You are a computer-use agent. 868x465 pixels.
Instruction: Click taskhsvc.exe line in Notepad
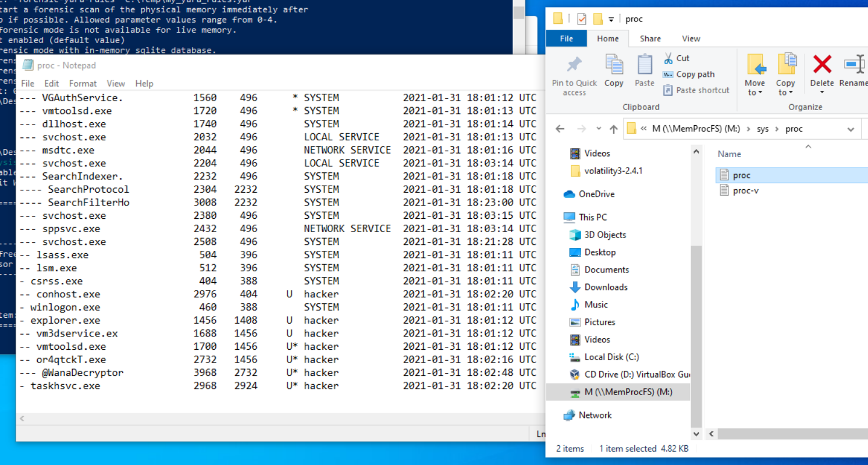tap(278, 386)
